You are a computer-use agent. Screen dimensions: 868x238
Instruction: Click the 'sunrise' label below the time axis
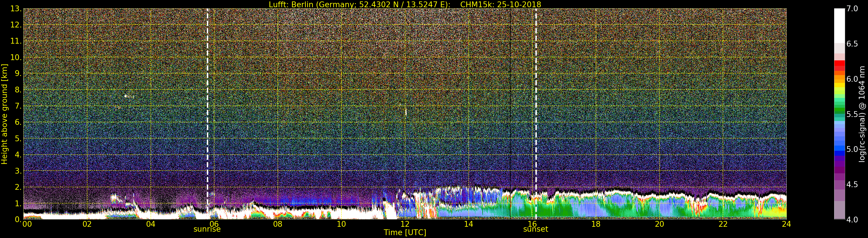(207, 229)
